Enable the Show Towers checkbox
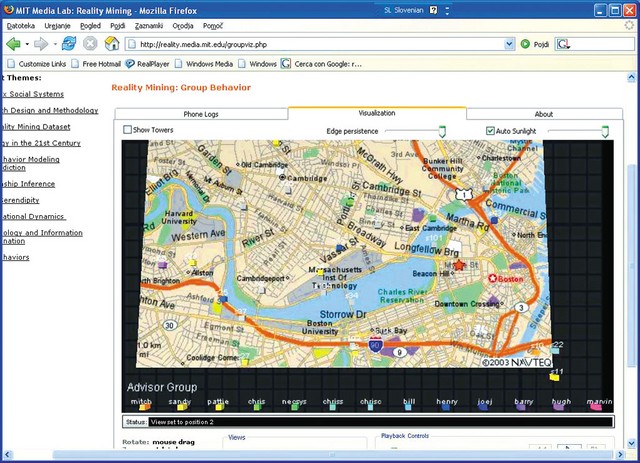The width and height of the screenshot is (640, 463). pyautogui.click(x=127, y=129)
